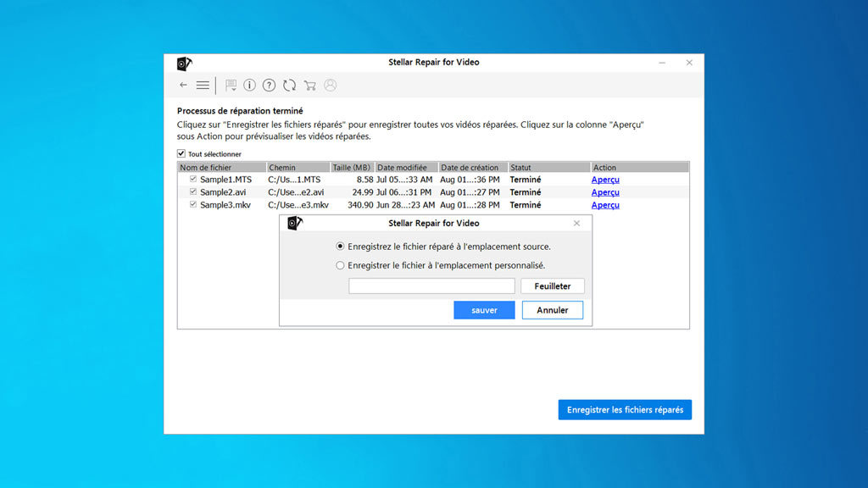Click the Feuilleter browse button
This screenshot has height=488, width=868.
553,286
